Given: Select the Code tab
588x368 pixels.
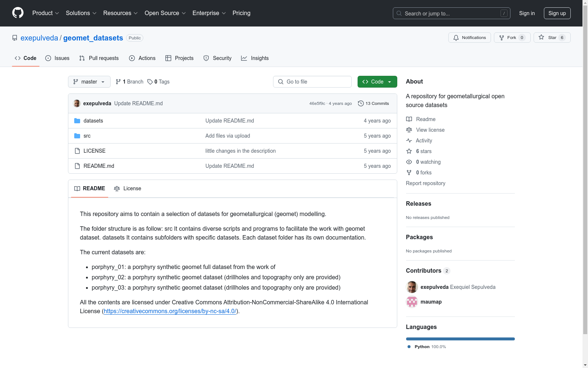Looking at the screenshot, I should click(26, 58).
